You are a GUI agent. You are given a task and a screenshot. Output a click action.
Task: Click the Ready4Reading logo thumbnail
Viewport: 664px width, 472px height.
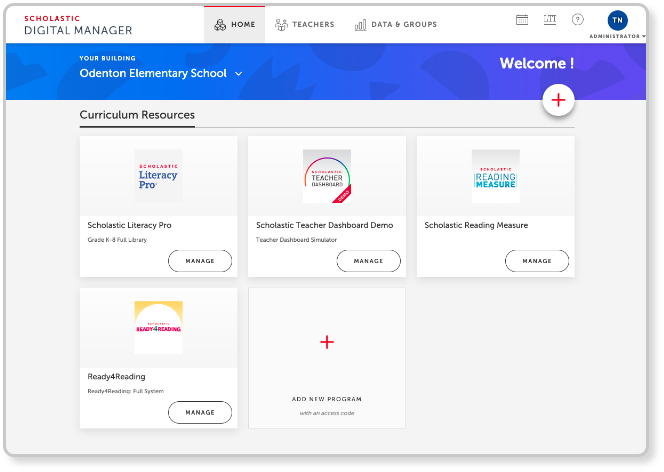point(158,328)
